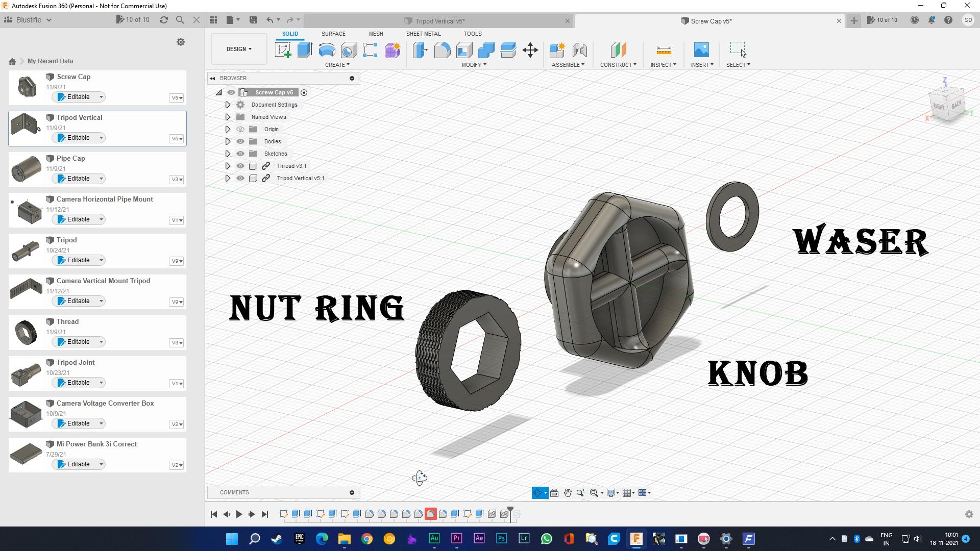Toggle visibility of Thread v3:1 component
980x551 pixels.
tap(240, 165)
